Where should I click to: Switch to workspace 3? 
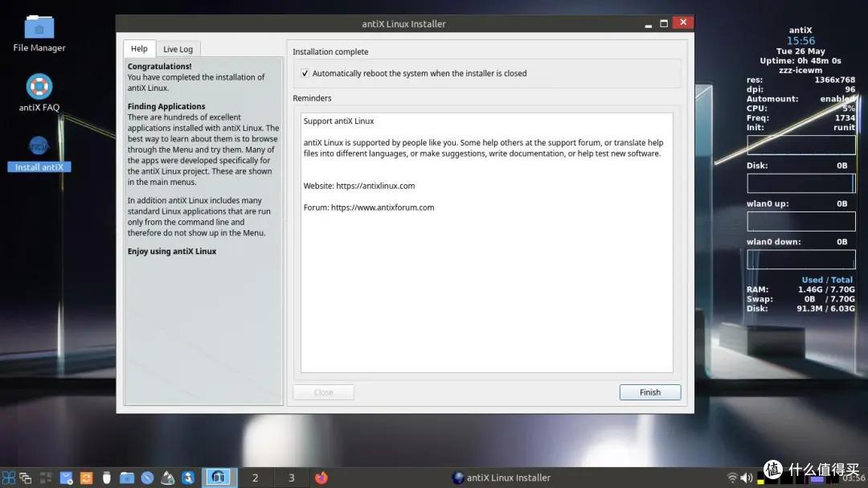click(292, 478)
